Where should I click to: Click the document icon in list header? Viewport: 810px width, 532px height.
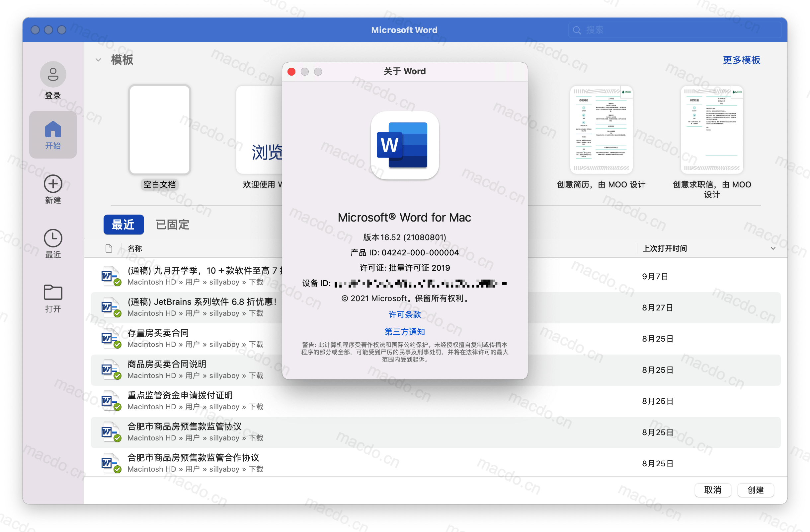coord(109,248)
